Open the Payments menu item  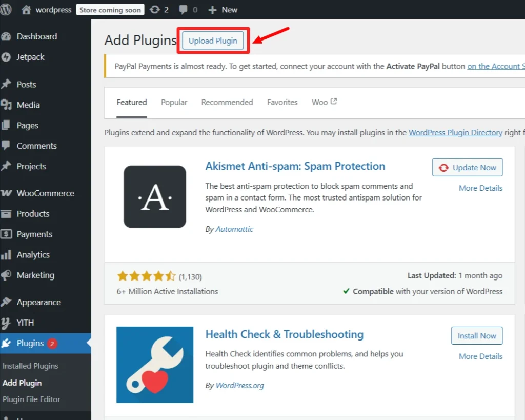tap(34, 234)
